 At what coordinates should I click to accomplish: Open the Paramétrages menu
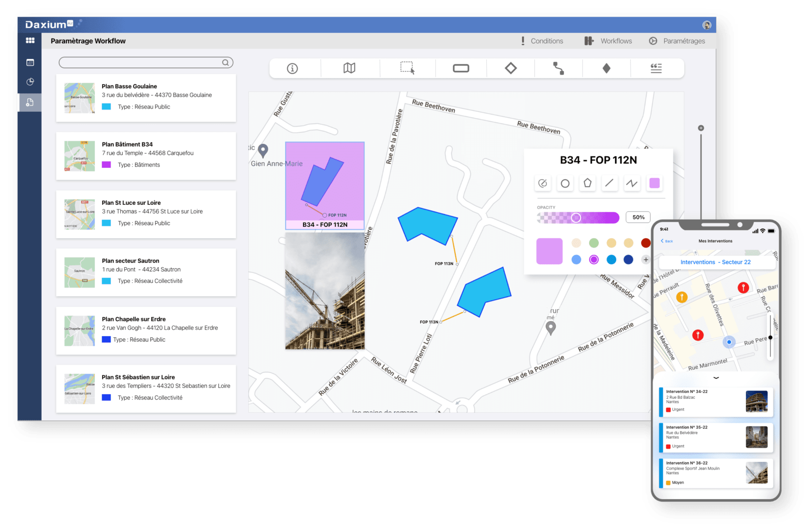[677, 41]
